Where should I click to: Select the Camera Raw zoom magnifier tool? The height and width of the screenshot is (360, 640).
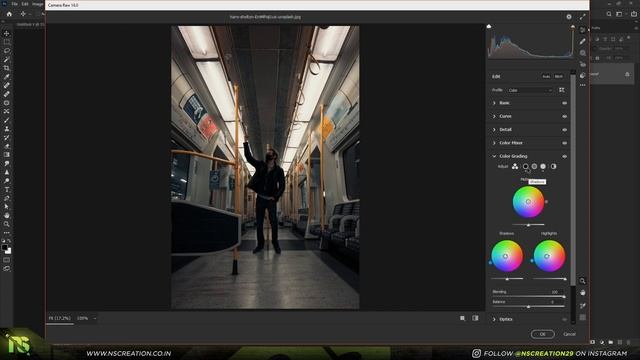582,281
